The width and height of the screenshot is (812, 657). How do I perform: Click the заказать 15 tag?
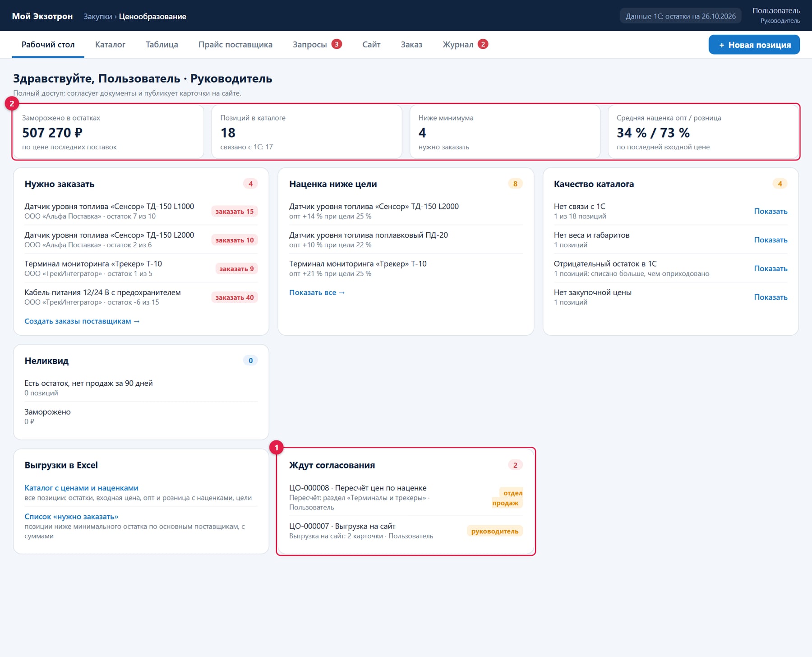click(235, 211)
